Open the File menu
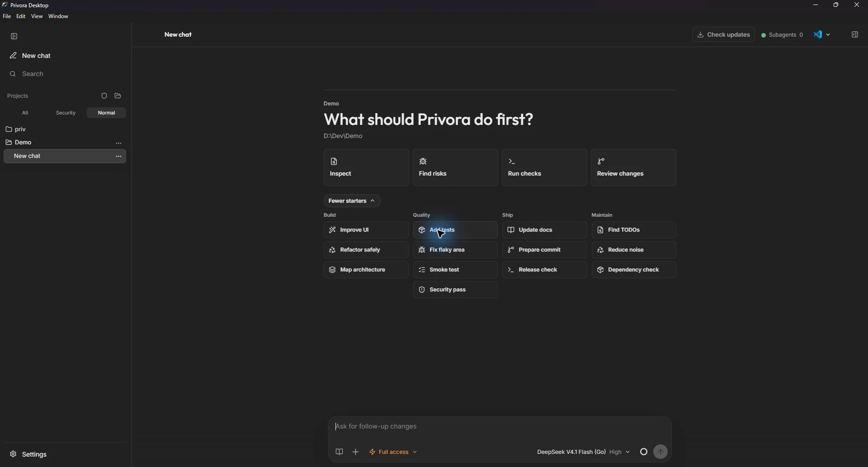This screenshot has height=467, width=868. click(7, 16)
